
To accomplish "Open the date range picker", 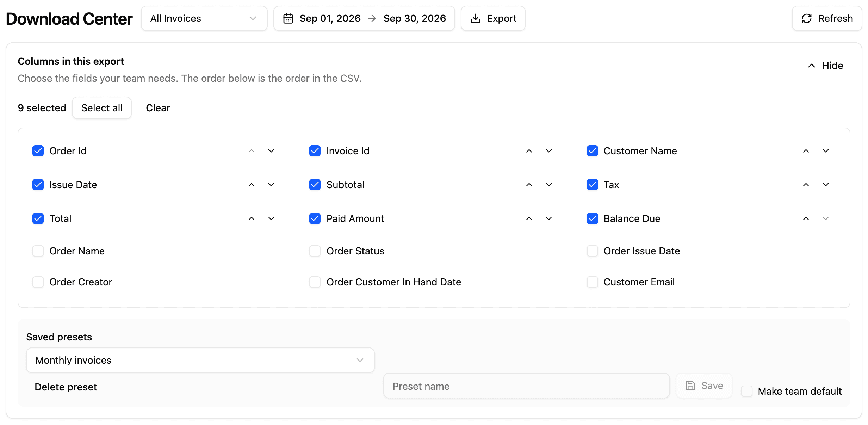I will [x=364, y=18].
